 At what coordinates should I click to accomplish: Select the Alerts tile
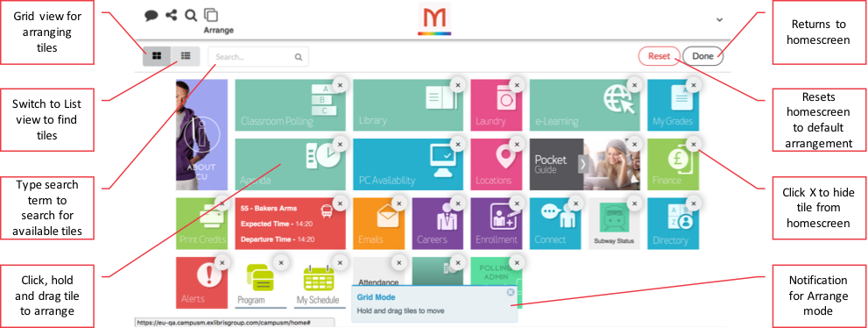pyautogui.click(x=201, y=282)
